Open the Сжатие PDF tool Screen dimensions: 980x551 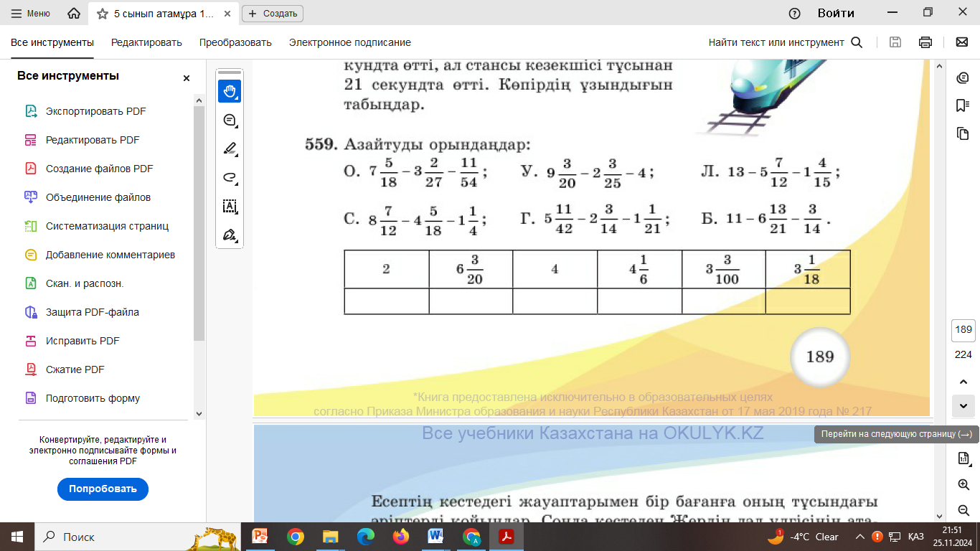pos(75,369)
